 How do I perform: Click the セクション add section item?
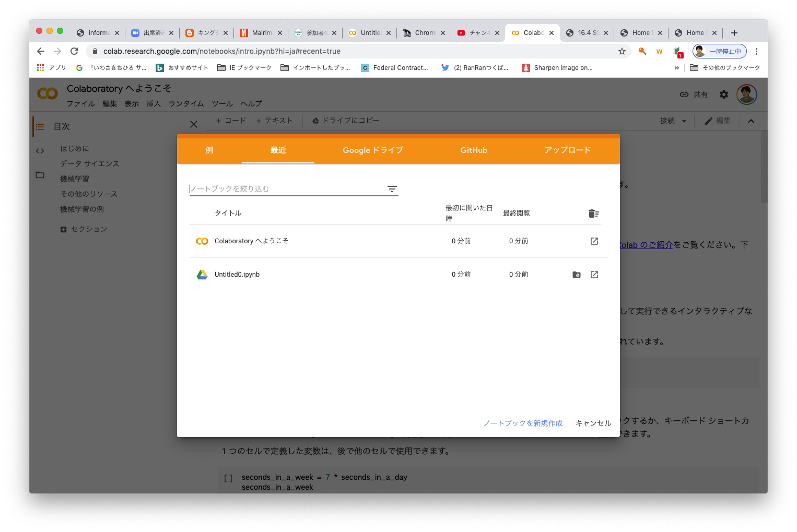(84, 229)
